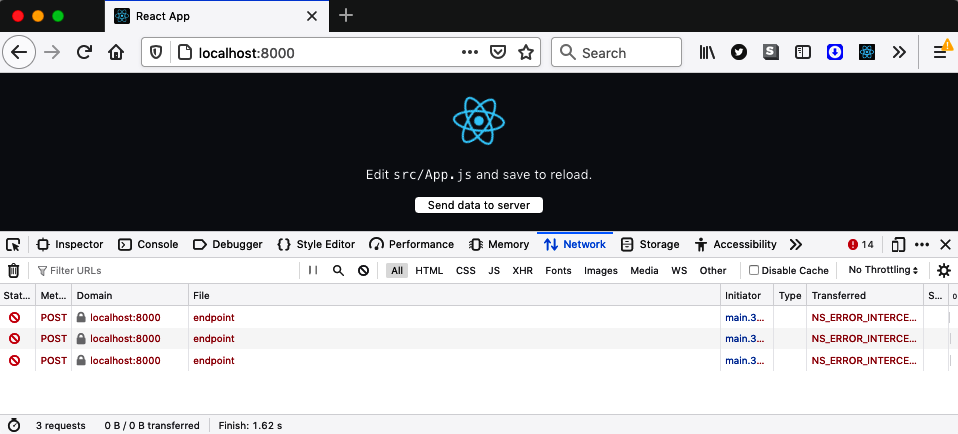
Task: Click into the Filter URLs field
Action: tap(160, 270)
